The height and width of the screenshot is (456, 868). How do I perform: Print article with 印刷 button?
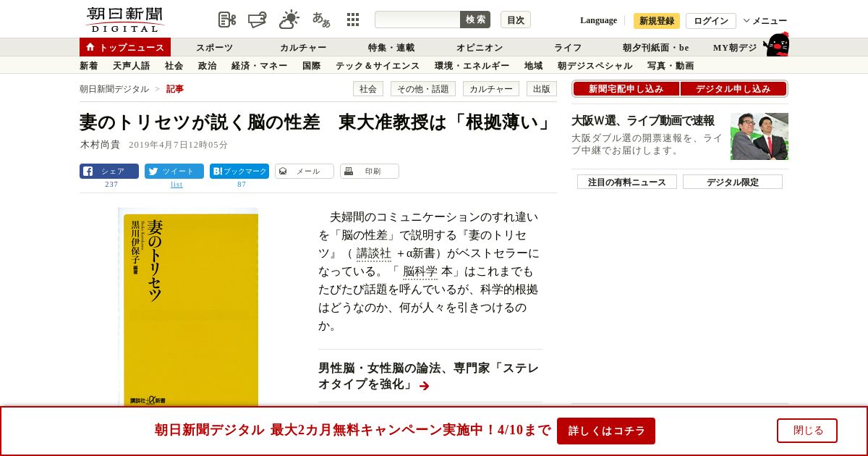tap(370, 172)
